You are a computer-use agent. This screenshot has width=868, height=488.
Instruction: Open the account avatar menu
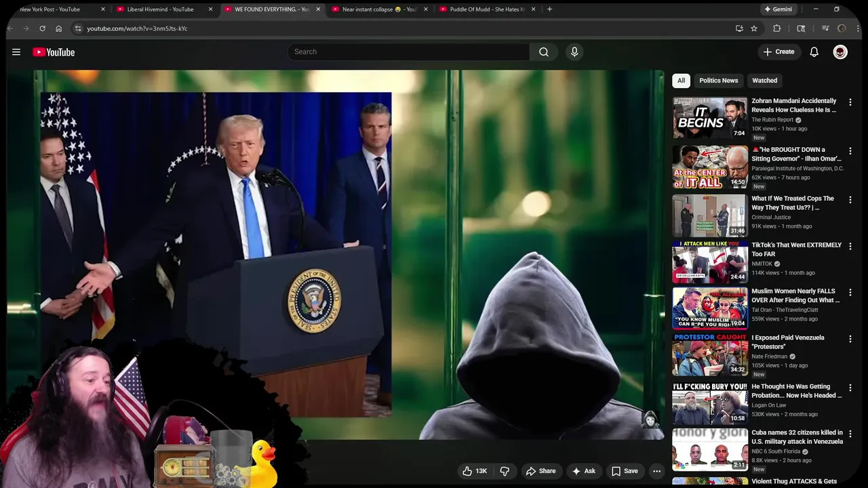[x=840, y=52]
